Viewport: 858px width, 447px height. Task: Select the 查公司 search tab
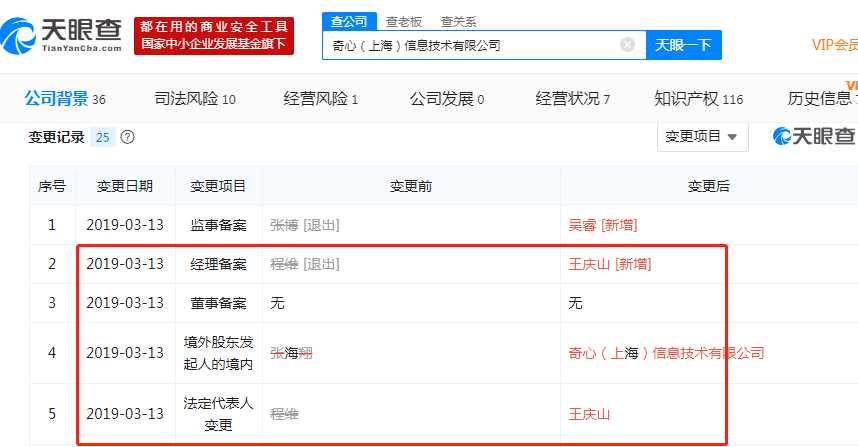click(349, 21)
